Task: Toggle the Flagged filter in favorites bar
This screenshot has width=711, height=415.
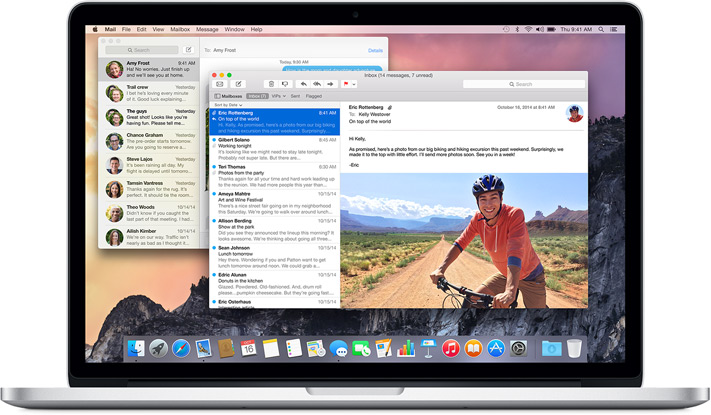Action: 313,96
